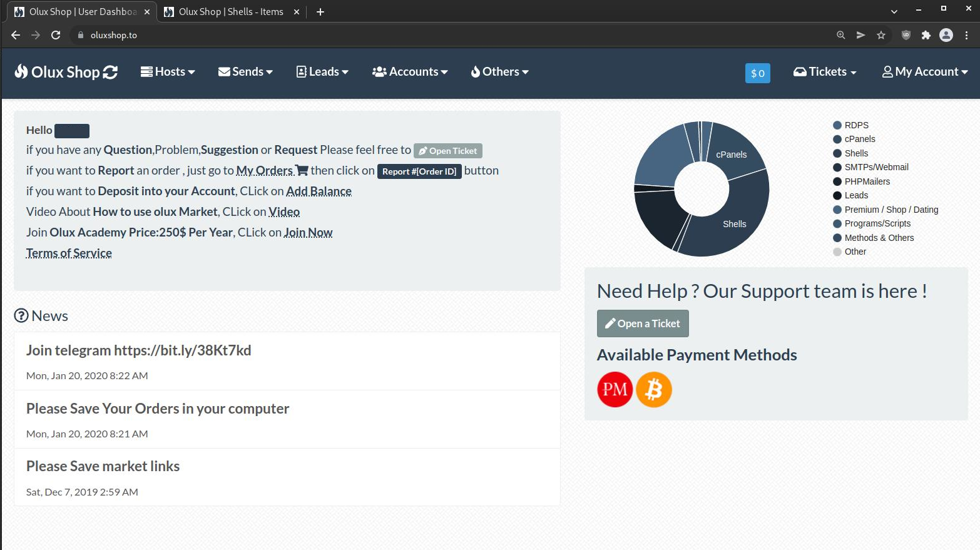980x550 pixels.
Task: Click the Accounts users icon in navbar
Action: (379, 72)
